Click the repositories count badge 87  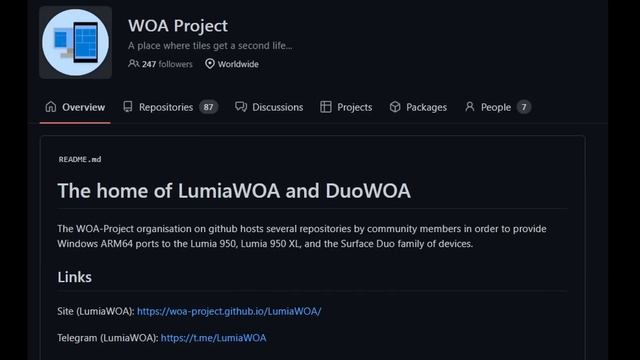[x=209, y=107]
